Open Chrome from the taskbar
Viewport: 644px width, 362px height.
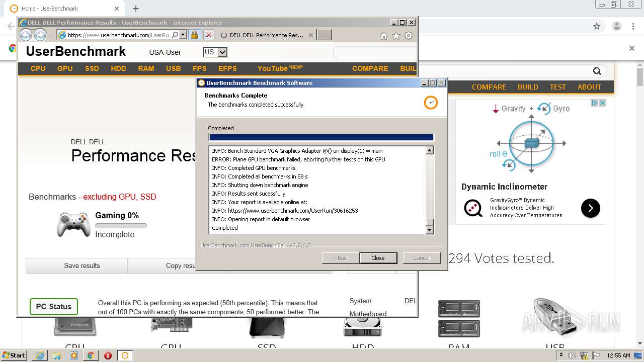click(91, 355)
